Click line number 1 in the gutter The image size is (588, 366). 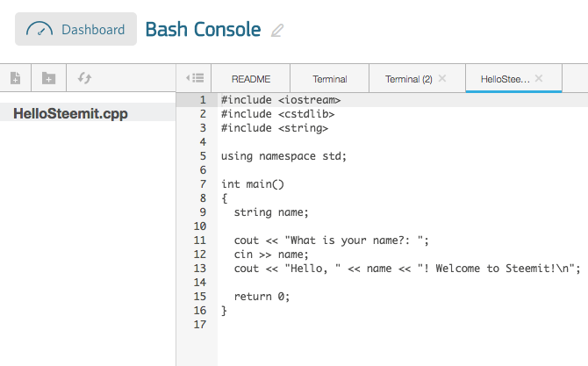coord(203,100)
